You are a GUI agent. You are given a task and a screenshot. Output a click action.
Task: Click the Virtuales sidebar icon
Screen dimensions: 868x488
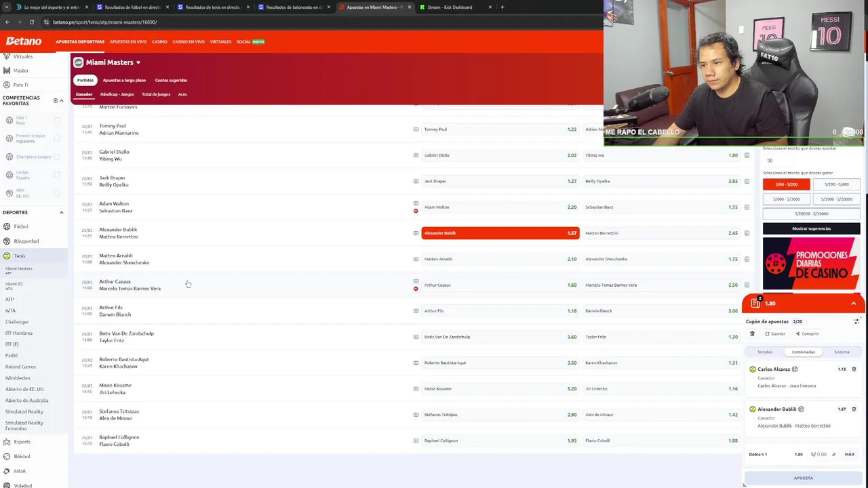click(7, 56)
